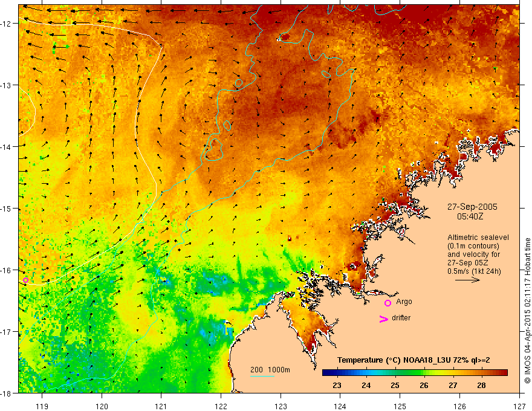Click the temperature color bar

pos(415,373)
